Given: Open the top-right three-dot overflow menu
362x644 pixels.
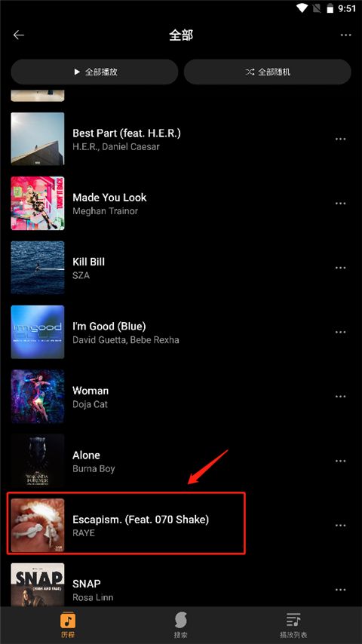Looking at the screenshot, I should (345, 35).
